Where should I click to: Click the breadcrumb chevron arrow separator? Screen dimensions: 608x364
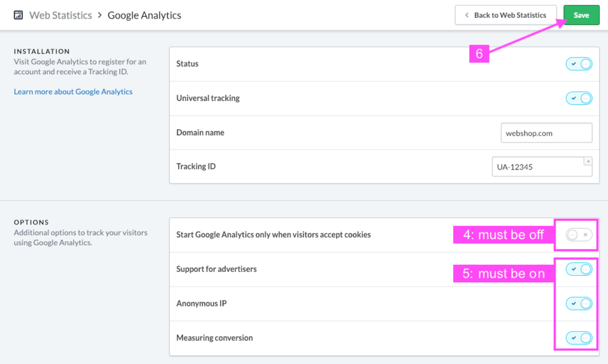pyautogui.click(x=100, y=15)
